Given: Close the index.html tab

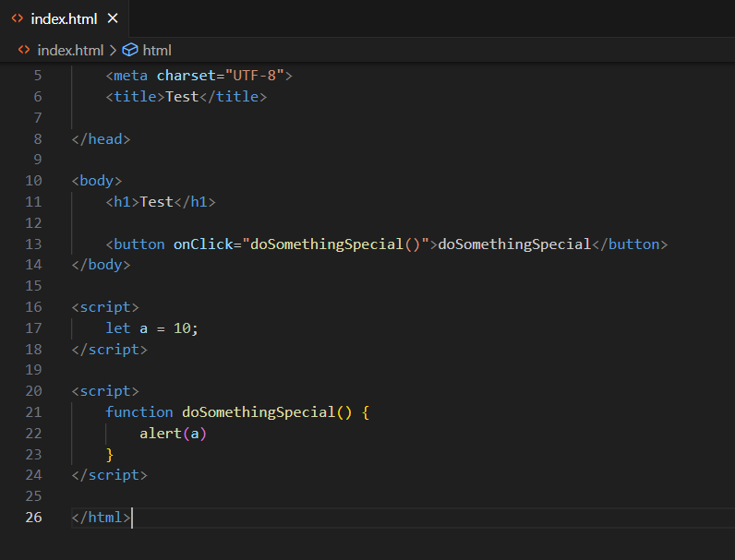Looking at the screenshot, I should [x=113, y=18].
